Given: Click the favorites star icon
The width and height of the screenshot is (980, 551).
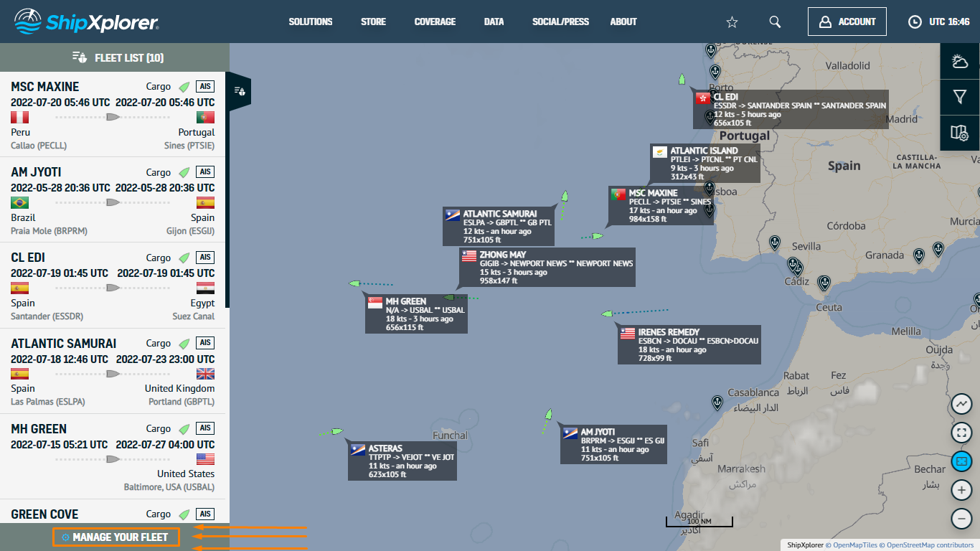Looking at the screenshot, I should click(732, 22).
